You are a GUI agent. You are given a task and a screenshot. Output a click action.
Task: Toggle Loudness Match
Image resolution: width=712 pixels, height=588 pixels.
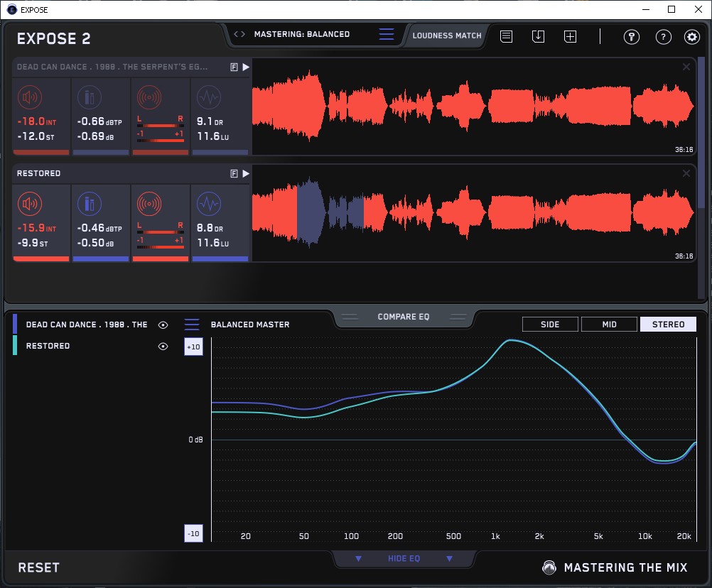point(447,36)
